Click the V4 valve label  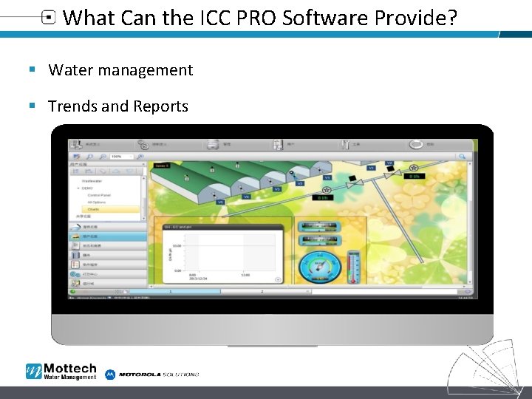[x=246, y=197]
